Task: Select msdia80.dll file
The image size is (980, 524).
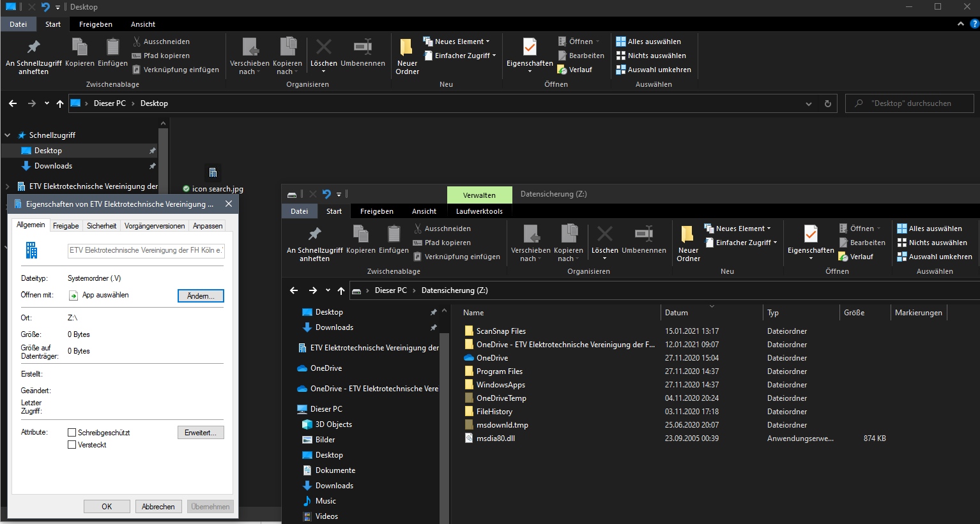Action: coord(496,438)
